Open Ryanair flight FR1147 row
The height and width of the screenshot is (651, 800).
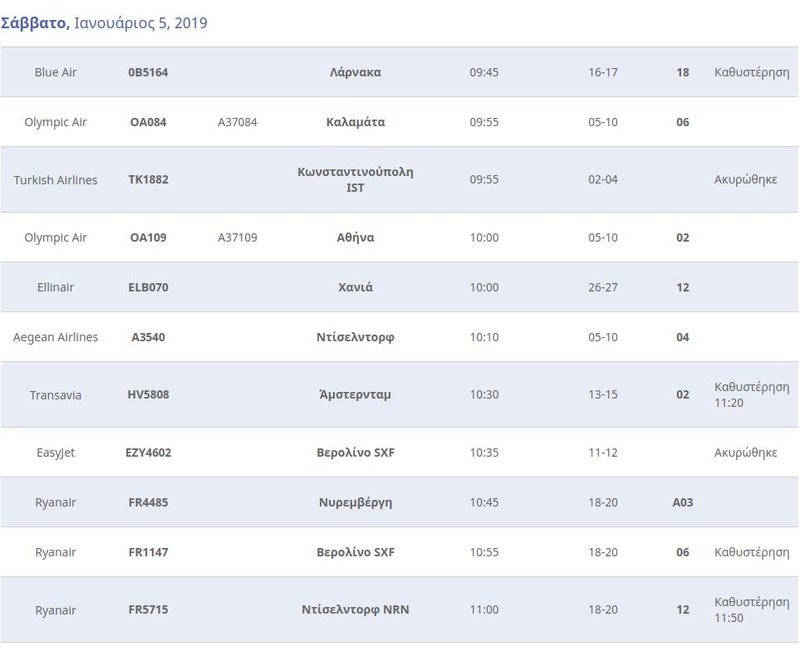(x=399, y=552)
